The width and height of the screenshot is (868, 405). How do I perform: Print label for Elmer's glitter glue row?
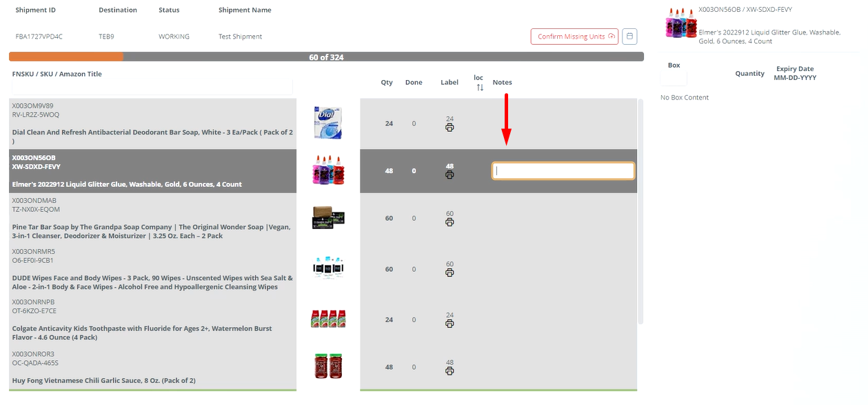click(450, 175)
